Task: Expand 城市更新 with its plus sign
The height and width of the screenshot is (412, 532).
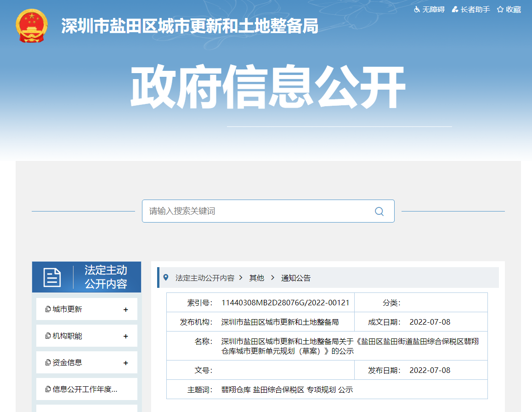Action: 125,310
